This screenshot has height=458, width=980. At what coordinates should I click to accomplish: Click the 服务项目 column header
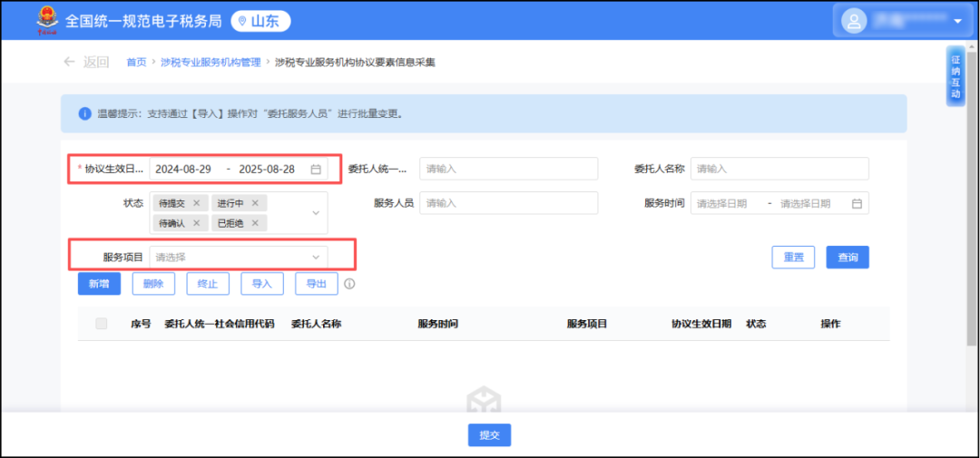tap(587, 324)
